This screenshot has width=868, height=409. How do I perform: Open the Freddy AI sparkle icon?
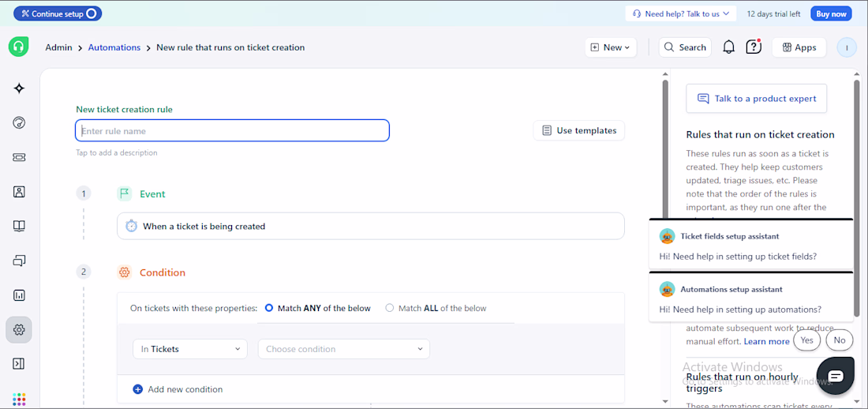(19, 88)
